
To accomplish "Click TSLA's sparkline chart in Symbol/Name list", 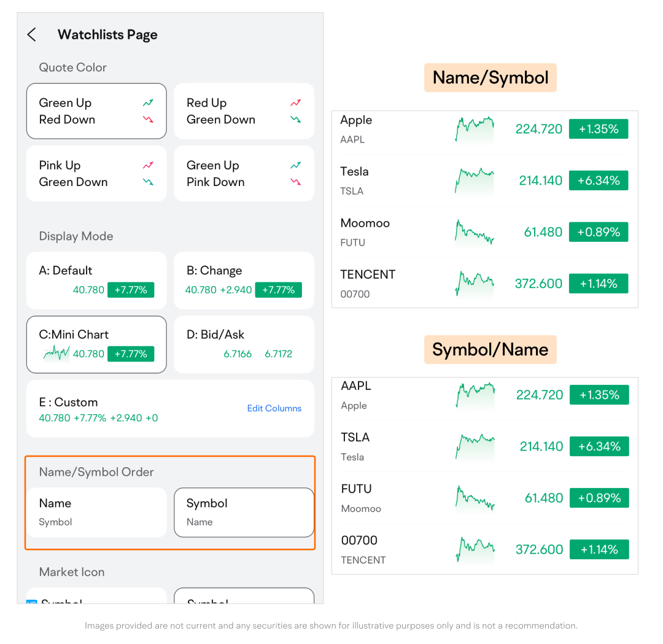I will 475,447.
